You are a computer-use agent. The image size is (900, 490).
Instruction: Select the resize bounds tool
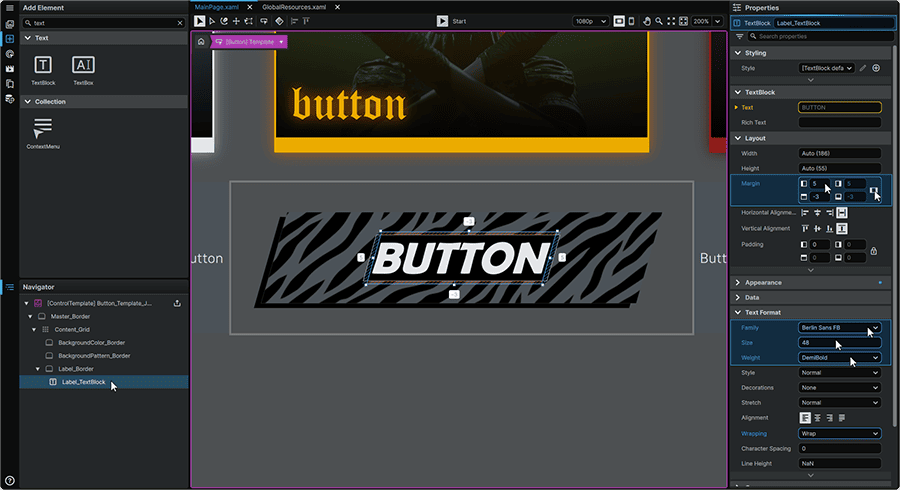click(249, 21)
